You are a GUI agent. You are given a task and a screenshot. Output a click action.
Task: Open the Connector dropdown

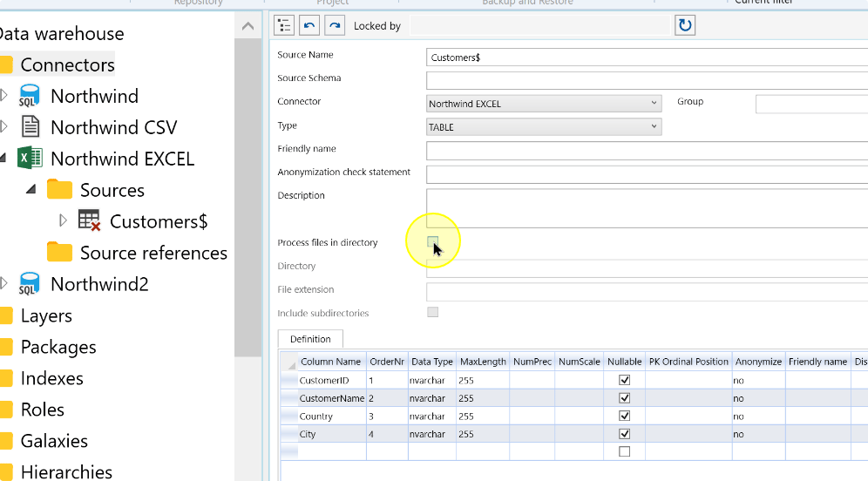544,104
